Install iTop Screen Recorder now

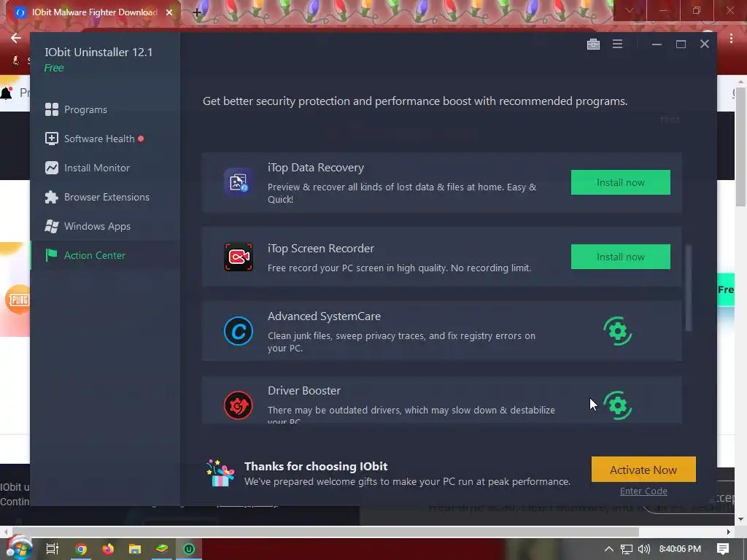[x=620, y=257]
